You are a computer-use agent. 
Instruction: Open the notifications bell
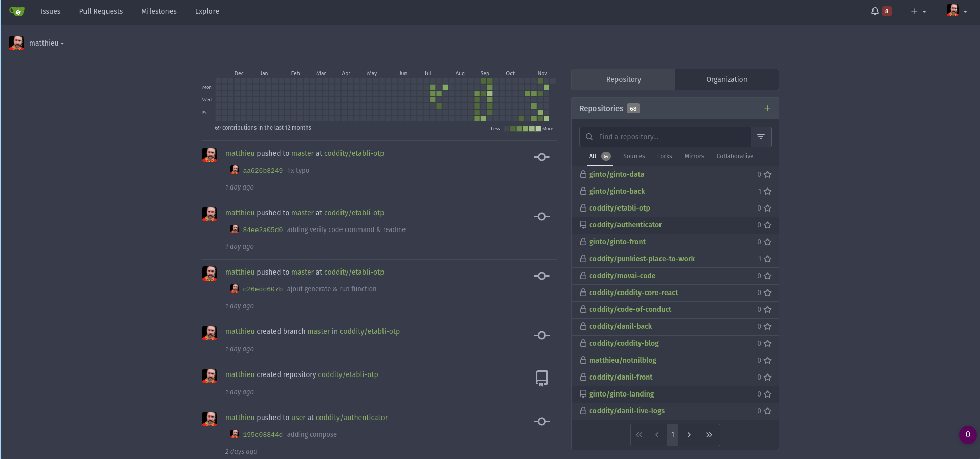click(875, 11)
